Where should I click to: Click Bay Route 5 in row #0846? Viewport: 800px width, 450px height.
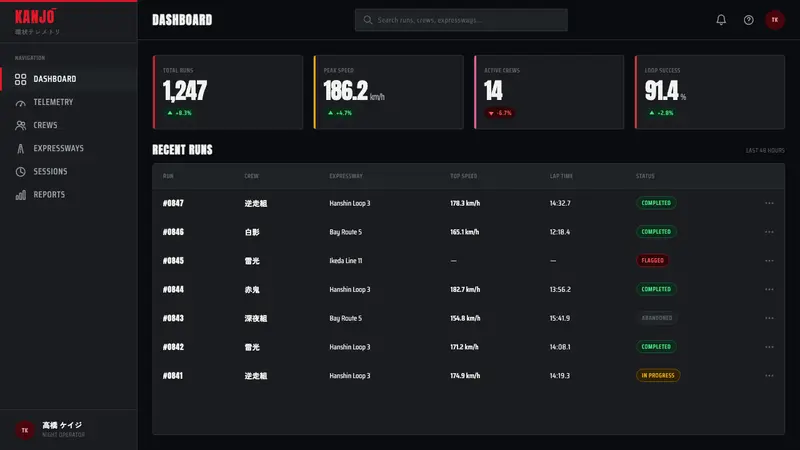(345, 232)
